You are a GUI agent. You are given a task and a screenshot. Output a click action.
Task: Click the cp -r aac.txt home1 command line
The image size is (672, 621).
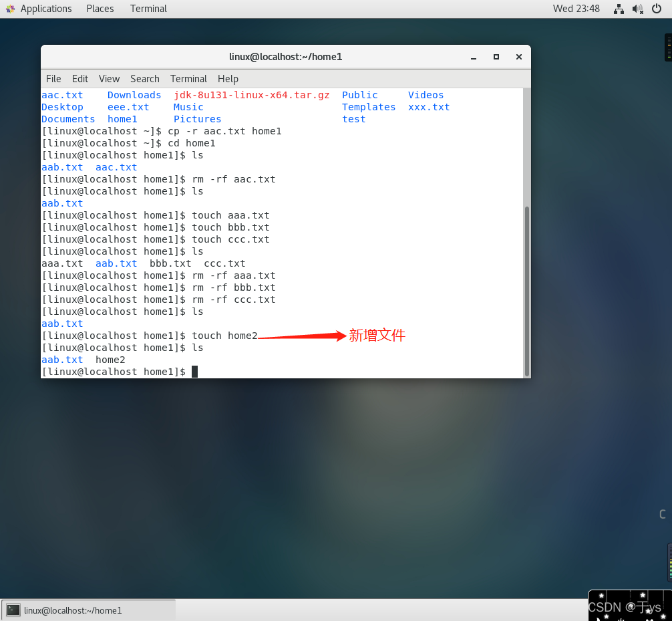162,131
